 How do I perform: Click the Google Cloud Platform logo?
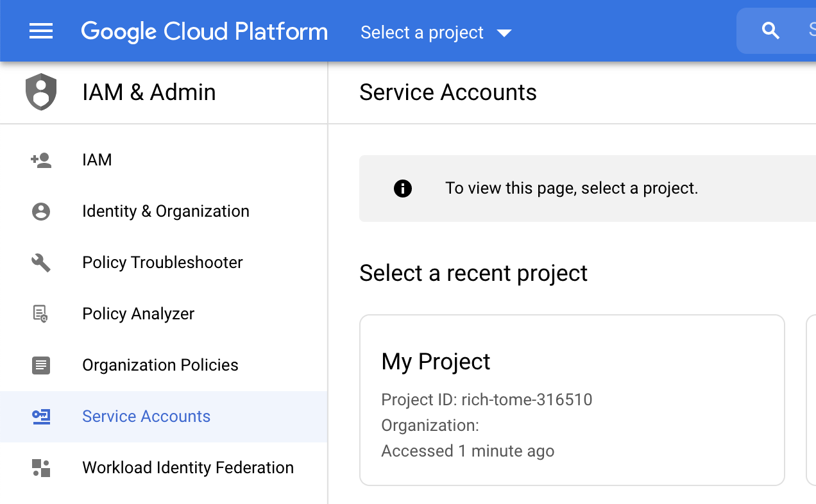[204, 31]
